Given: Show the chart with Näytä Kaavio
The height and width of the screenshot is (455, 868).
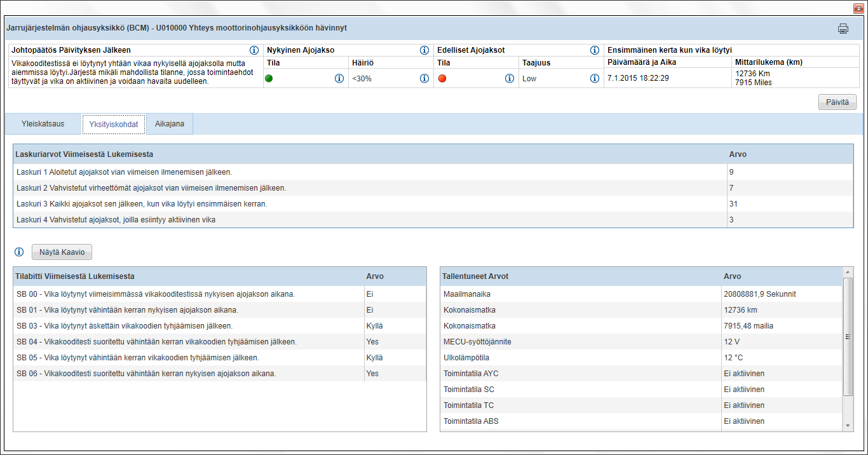Looking at the screenshot, I should pos(62,252).
